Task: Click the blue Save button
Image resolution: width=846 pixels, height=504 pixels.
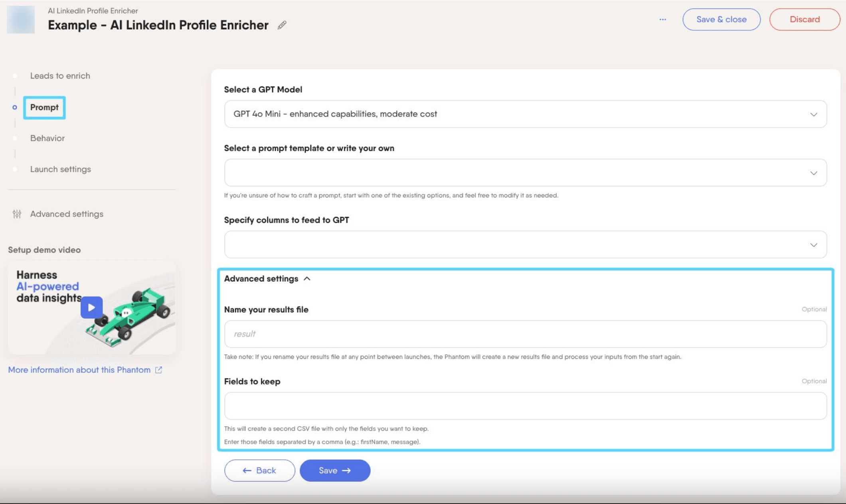Action: [x=335, y=471]
